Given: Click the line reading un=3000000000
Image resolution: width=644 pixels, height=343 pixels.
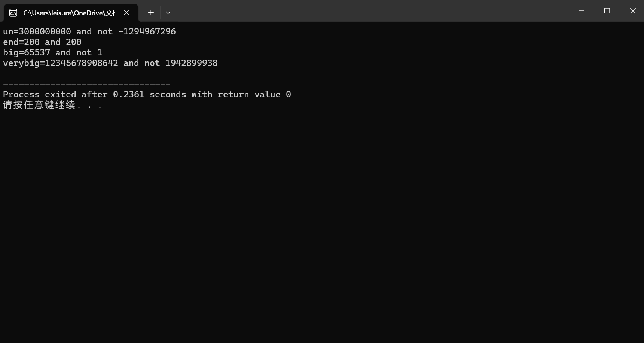Looking at the screenshot, I should pyautogui.click(x=89, y=31).
